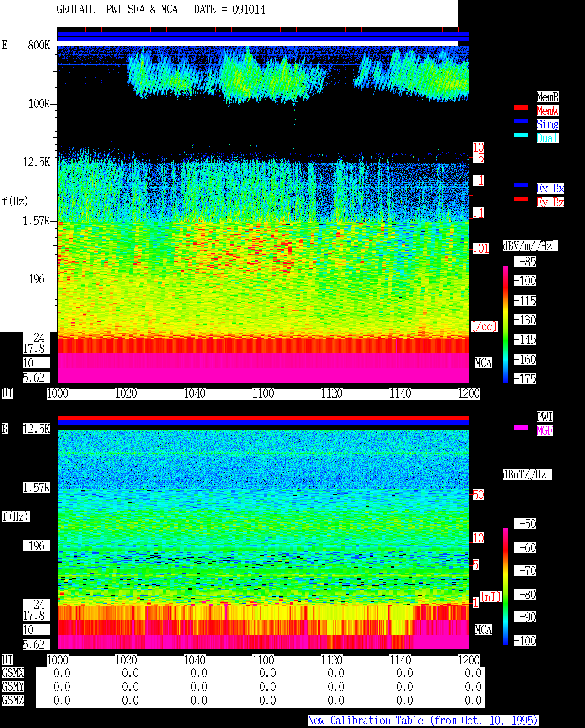Viewport: 585px width, 728px height.
Task: Click the GSMY row label
Action: click(13, 686)
